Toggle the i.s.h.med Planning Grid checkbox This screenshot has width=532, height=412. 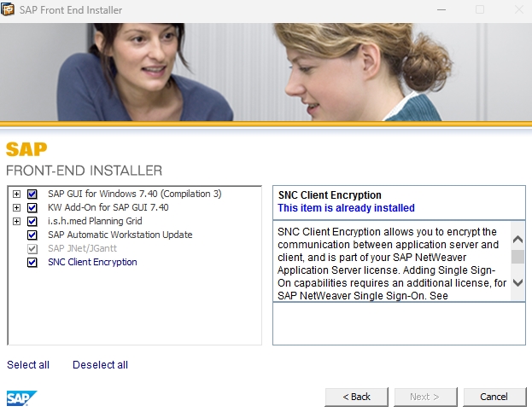point(32,221)
